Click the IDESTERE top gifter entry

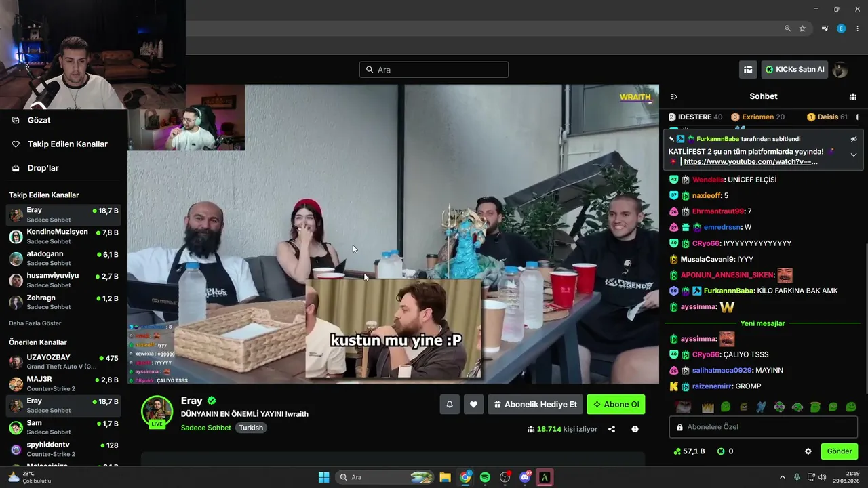click(696, 117)
